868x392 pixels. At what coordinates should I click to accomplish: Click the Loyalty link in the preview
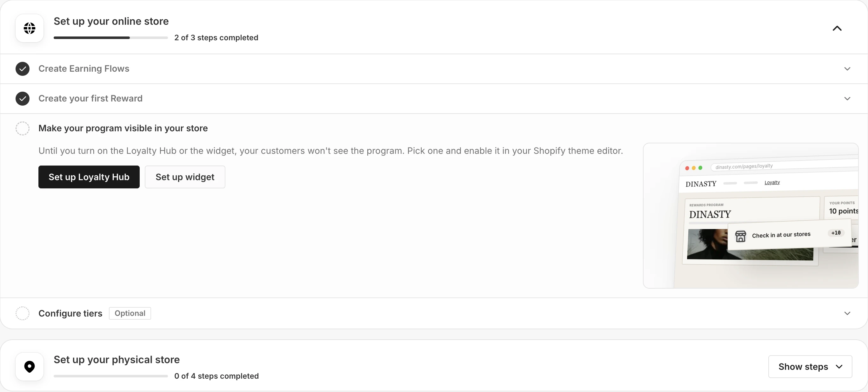tap(772, 182)
